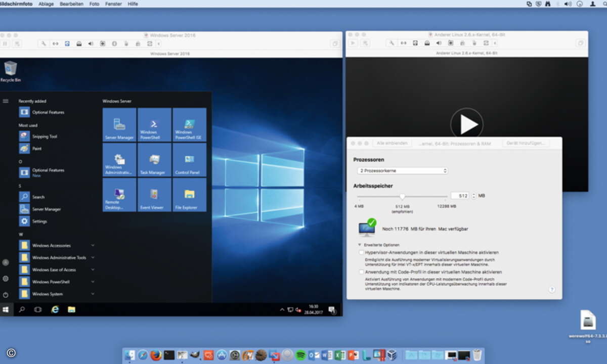The height and width of the screenshot is (364, 607).
Task: Open Safari from the Dock
Action: click(143, 355)
